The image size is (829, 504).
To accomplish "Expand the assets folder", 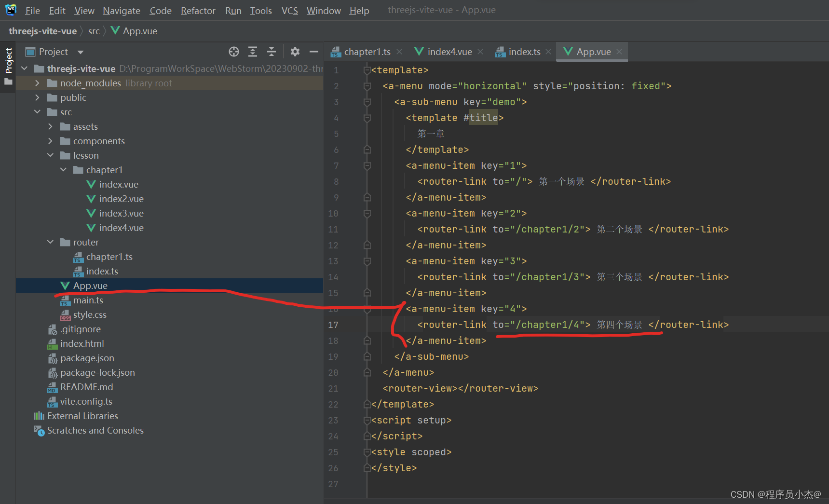I will pos(51,126).
